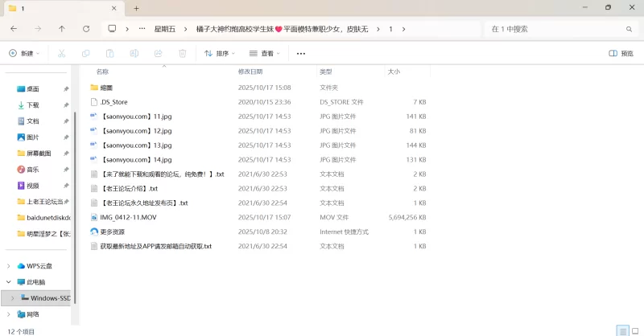644x336 pixels.
Task: Switch to large thumbnails view in status bar
Action: 634,330
